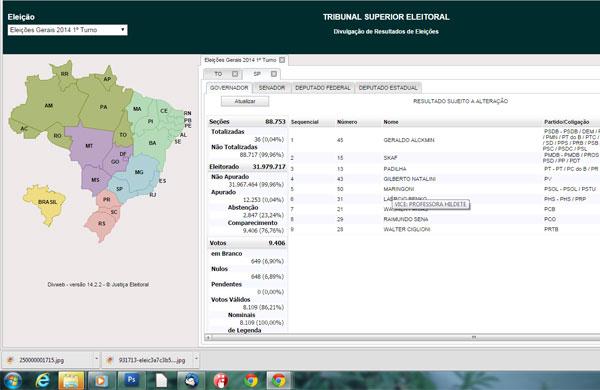Select Pará (PA) on the map
600x390 pixels.
point(103,107)
